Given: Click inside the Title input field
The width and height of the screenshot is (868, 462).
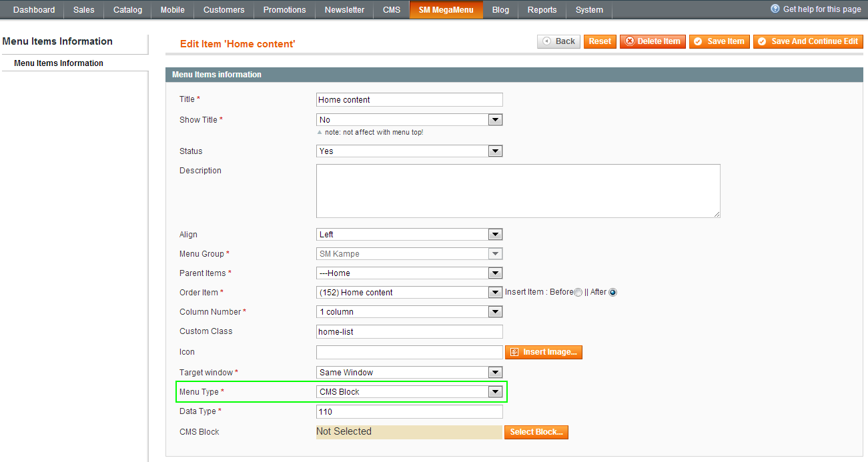Looking at the screenshot, I should pyautogui.click(x=410, y=99).
